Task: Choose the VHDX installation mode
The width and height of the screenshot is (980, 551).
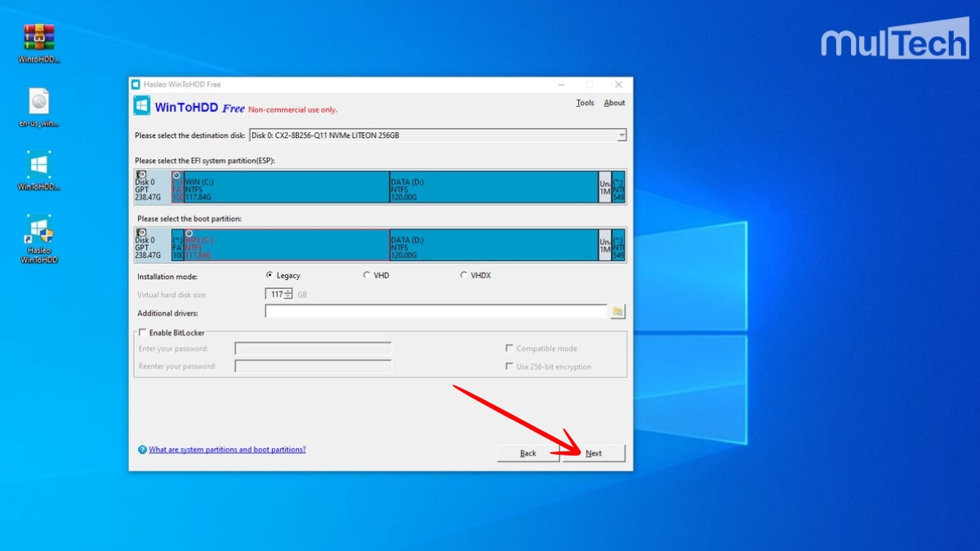Action: (464, 275)
